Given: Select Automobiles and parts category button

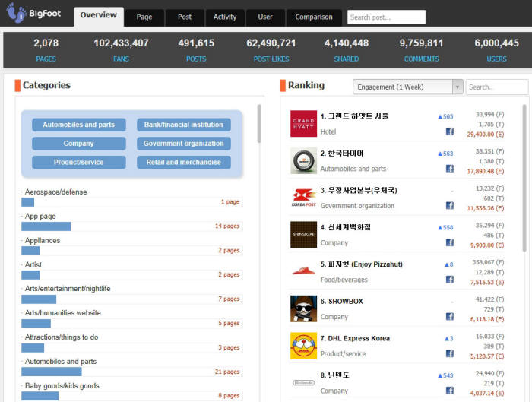Looking at the screenshot, I should click(79, 125).
